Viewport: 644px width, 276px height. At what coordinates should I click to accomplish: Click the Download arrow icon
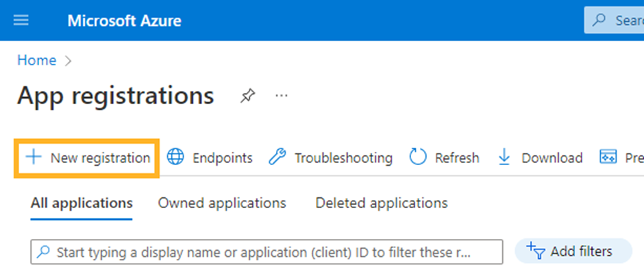pyautogui.click(x=505, y=158)
